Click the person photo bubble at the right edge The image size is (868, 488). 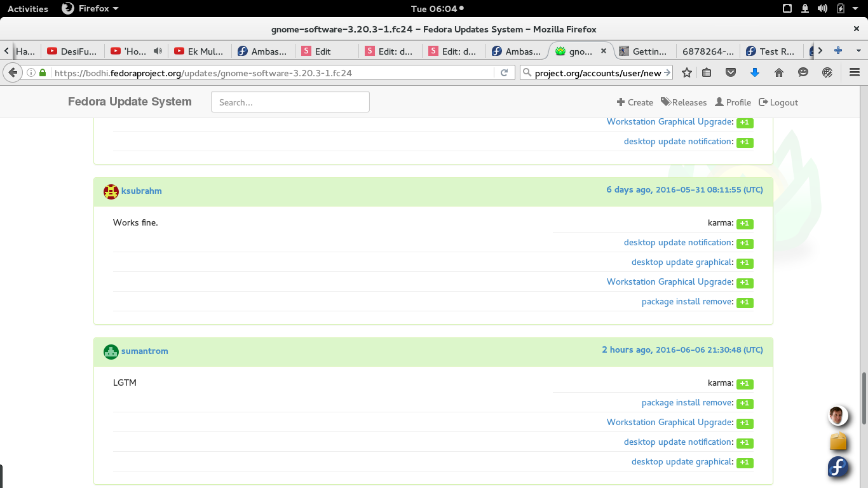click(839, 416)
